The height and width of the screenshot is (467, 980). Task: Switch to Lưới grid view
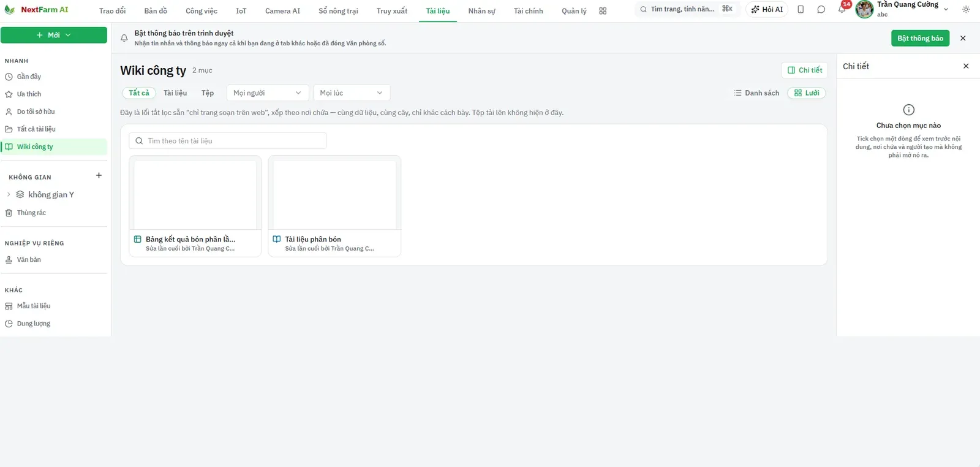[x=807, y=93]
